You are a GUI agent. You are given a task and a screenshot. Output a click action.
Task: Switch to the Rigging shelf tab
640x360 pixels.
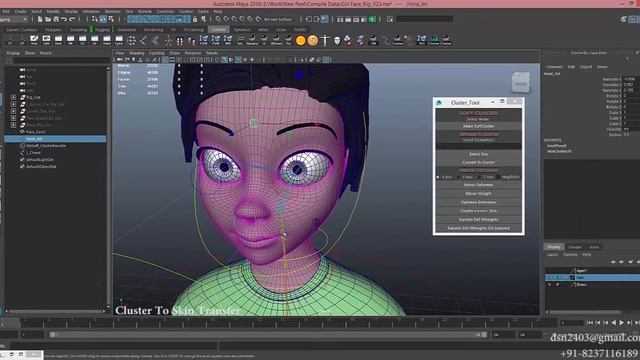pos(102,30)
